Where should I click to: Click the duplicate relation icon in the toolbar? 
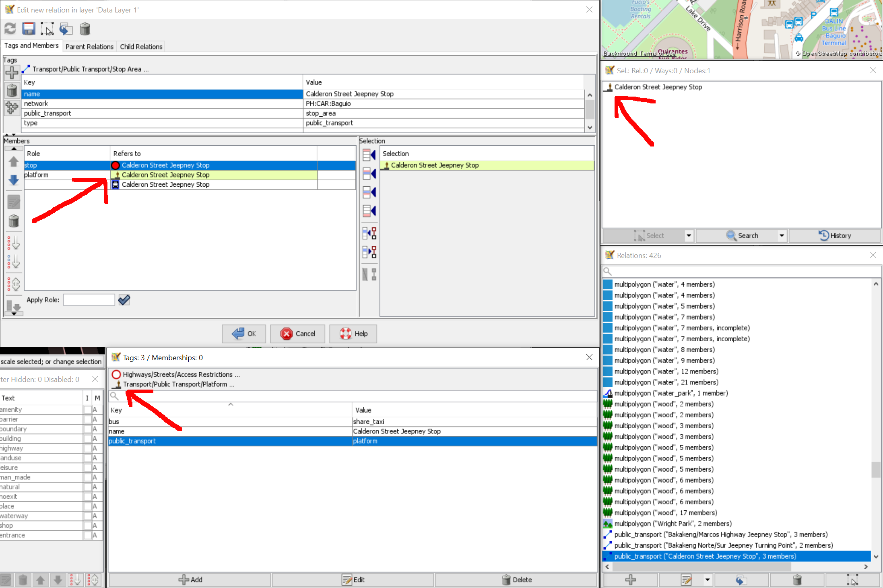[66, 29]
